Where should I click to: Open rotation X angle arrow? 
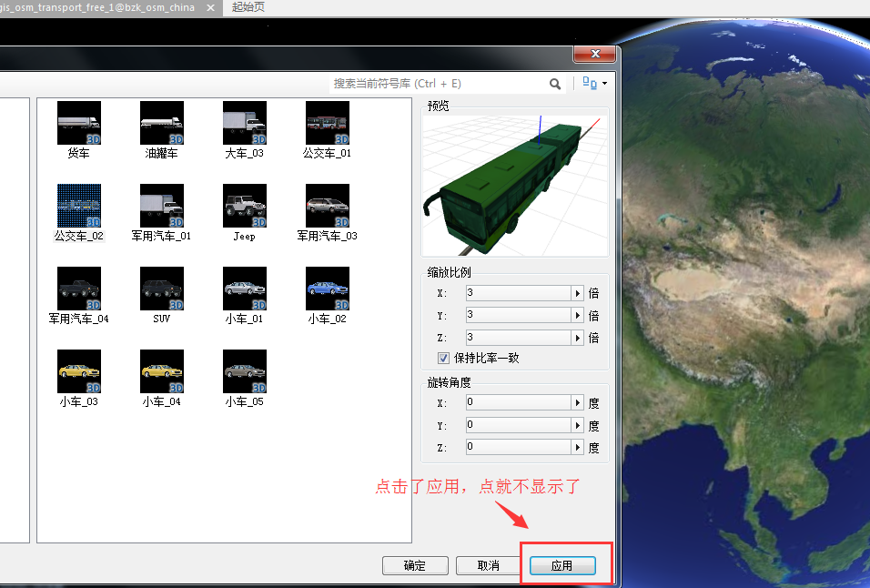click(x=578, y=402)
